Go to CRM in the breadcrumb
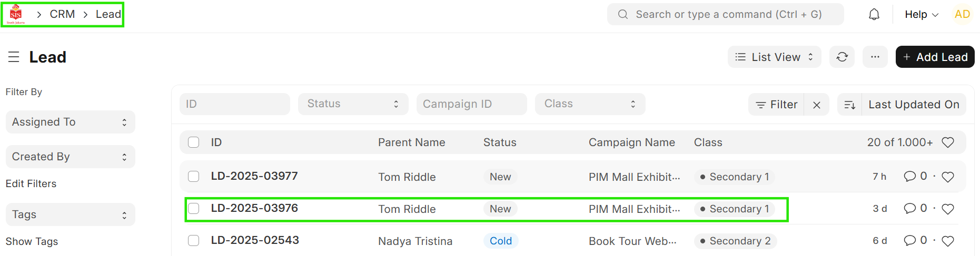The image size is (980, 256). click(62, 14)
